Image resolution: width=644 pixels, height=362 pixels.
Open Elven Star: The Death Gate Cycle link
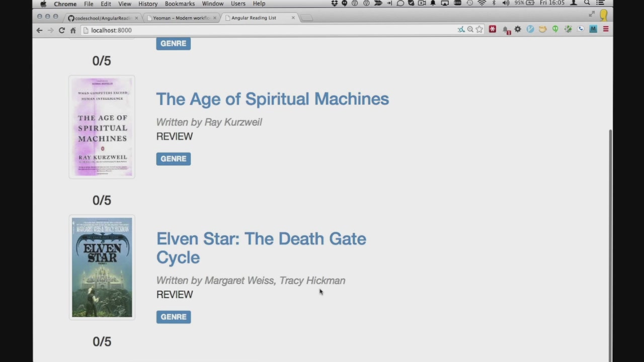coord(261,248)
